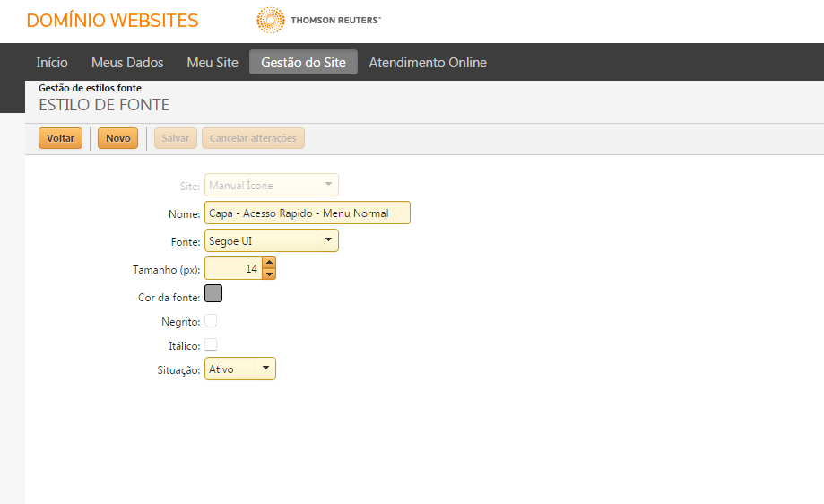Open the Meus Dados menu
The height and width of the screenshot is (504, 824).
[x=127, y=62]
